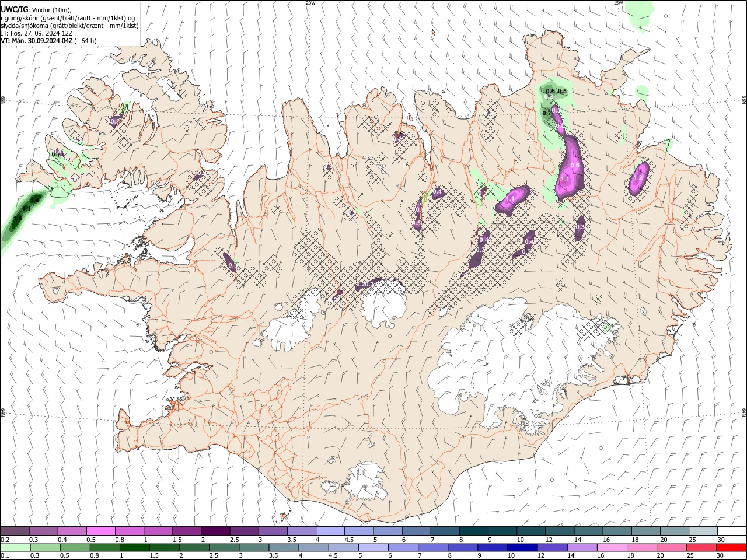Pick the light pink lower swatch between 16 and 18
This screenshot has width=747, height=560.
(x=612, y=547)
